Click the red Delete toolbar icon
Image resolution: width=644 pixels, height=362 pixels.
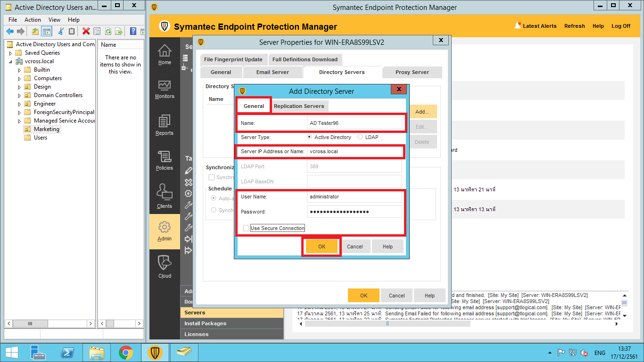(86, 31)
